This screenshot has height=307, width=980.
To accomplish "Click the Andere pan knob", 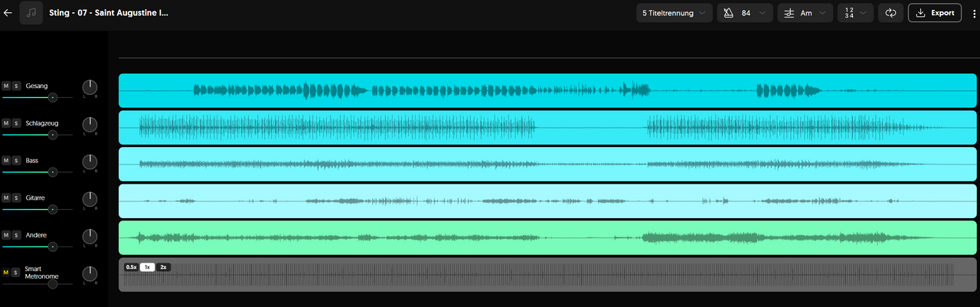I will [90, 236].
